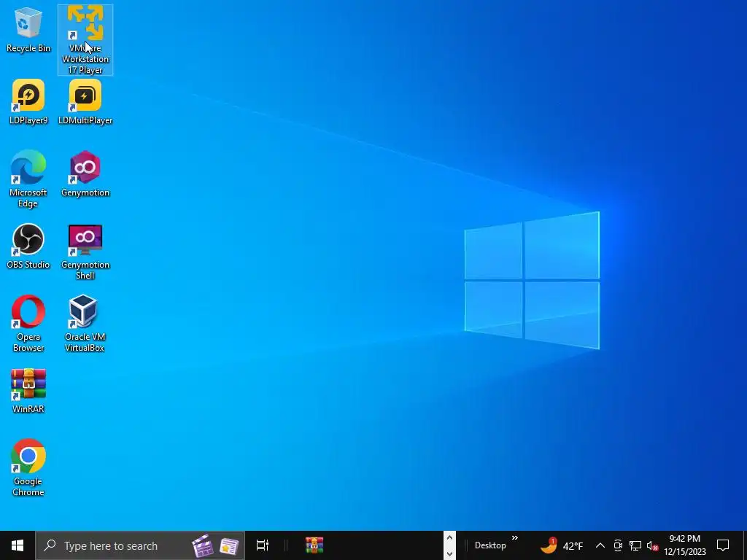Select the LDPlayer9 desktop shortcut
Viewport: 747px width, 560px height.
coord(28,102)
